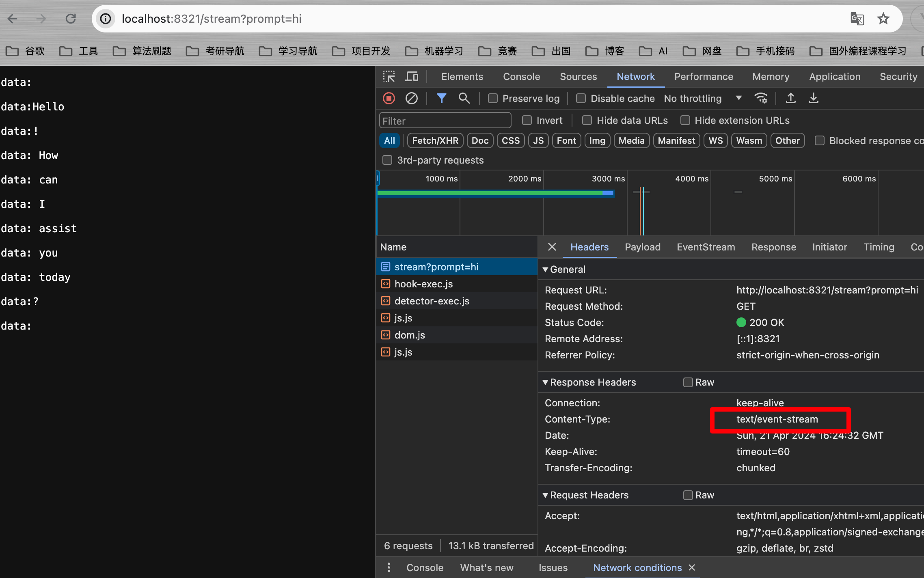Open the network search magnifier
924x578 pixels.
464,98
